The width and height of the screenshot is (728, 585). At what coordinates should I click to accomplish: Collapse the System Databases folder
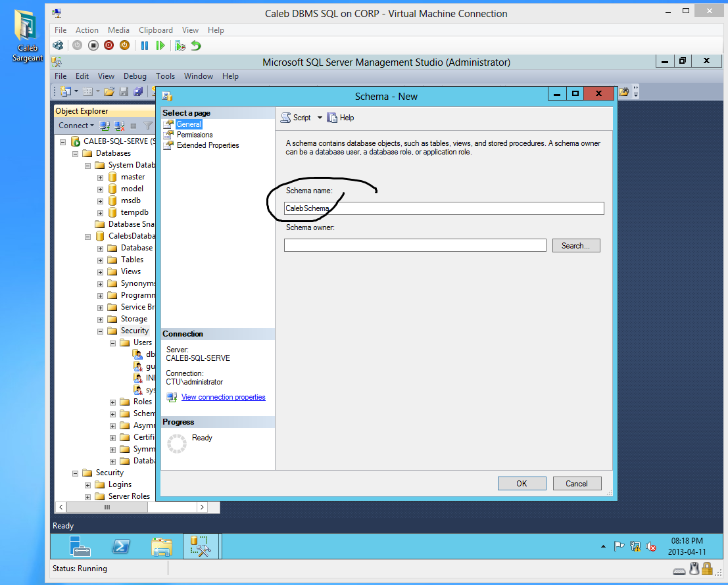click(87, 166)
